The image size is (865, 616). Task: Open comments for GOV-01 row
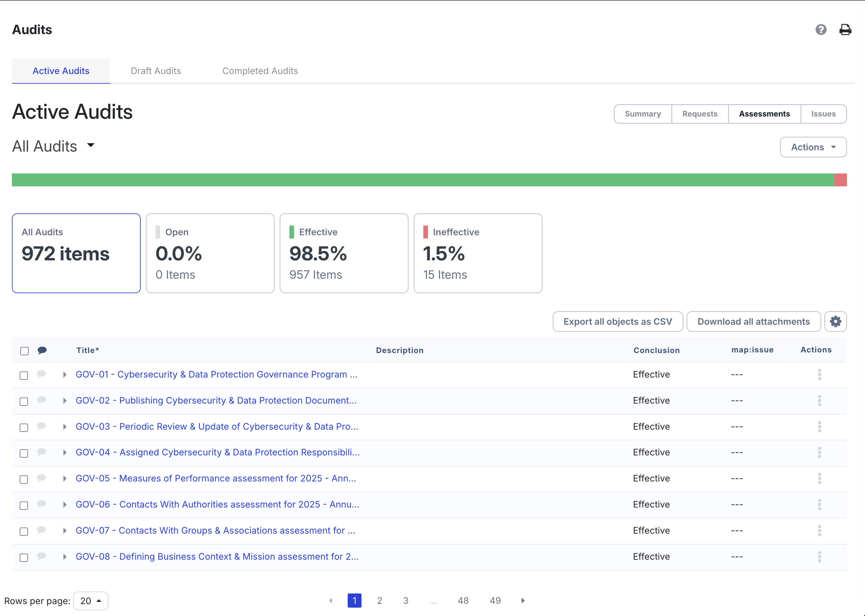point(42,374)
